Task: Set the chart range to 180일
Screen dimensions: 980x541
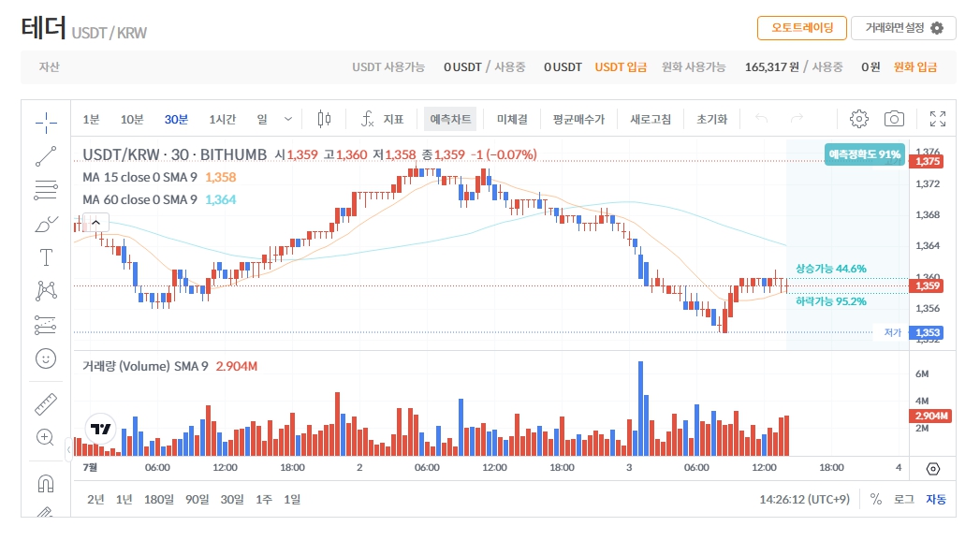Action: pyautogui.click(x=159, y=499)
